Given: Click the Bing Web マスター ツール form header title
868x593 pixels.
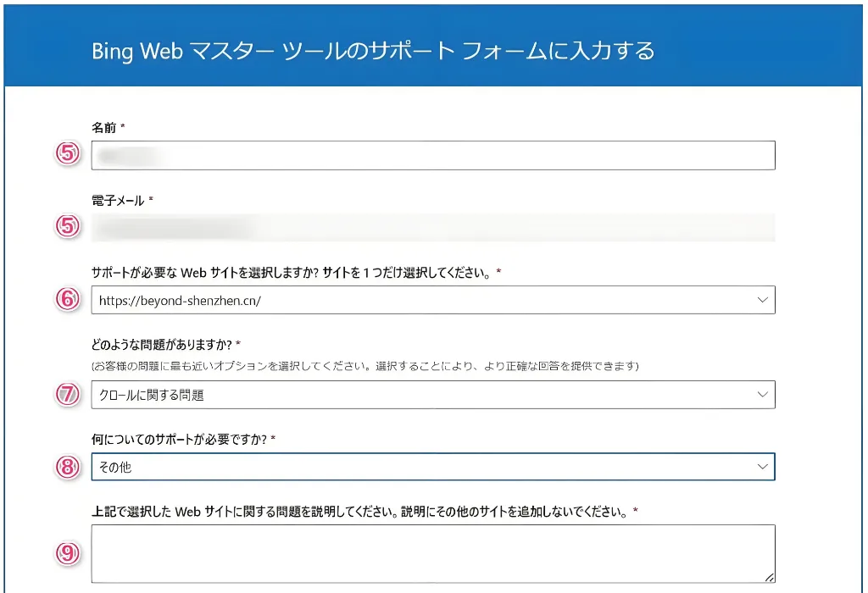Looking at the screenshot, I should (x=373, y=50).
